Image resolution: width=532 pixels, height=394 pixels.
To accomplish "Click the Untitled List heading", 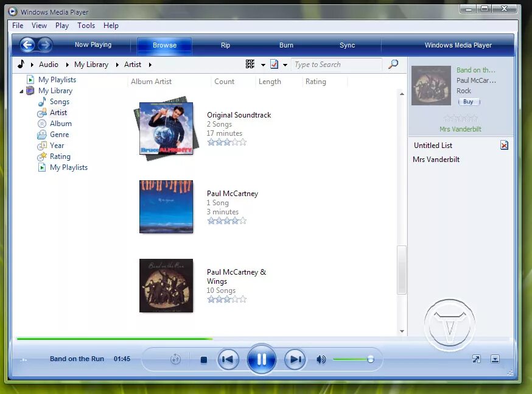I will point(433,146).
